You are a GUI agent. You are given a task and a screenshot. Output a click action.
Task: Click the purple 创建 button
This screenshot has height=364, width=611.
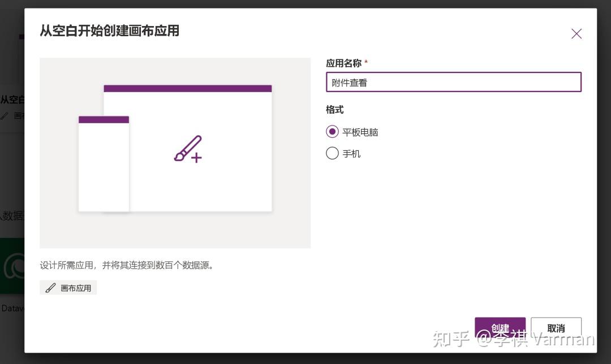point(500,328)
